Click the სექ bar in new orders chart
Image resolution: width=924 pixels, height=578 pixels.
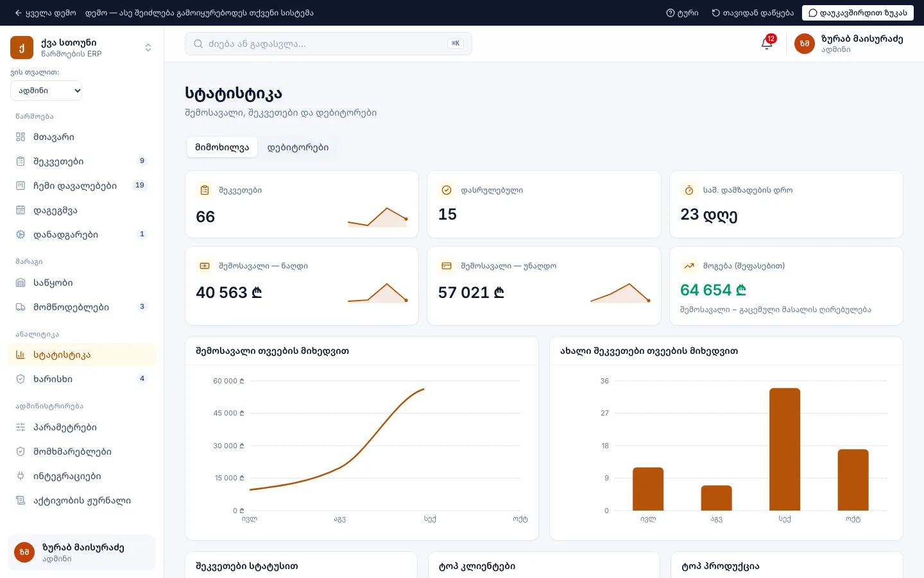click(x=785, y=449)
